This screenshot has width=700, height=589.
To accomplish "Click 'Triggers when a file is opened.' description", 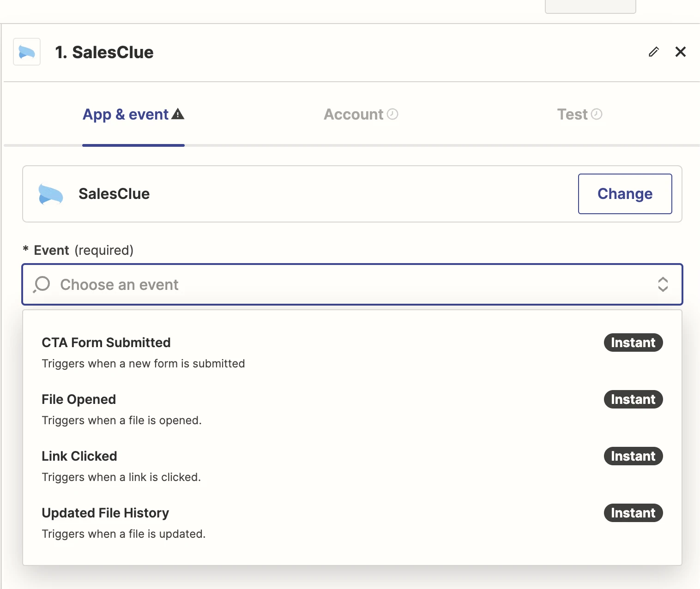I will pos(121,421).
